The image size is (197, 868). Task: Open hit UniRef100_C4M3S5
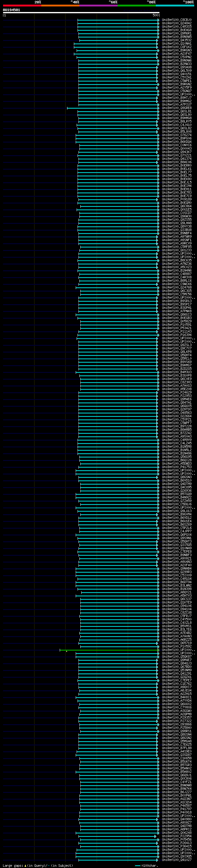point(176,26)
